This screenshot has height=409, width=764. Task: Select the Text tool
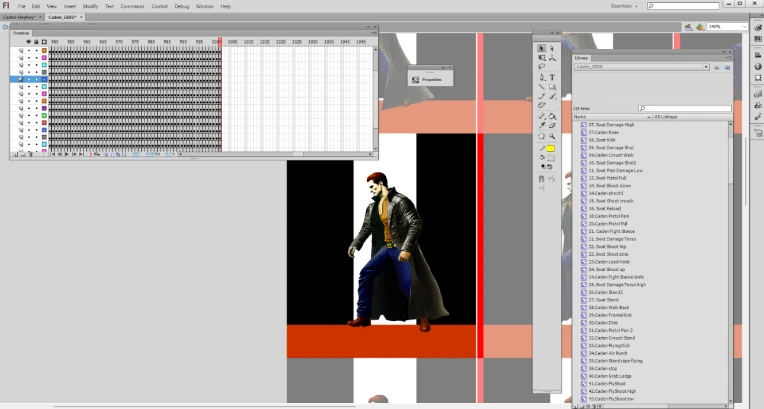tap(552, 78)
